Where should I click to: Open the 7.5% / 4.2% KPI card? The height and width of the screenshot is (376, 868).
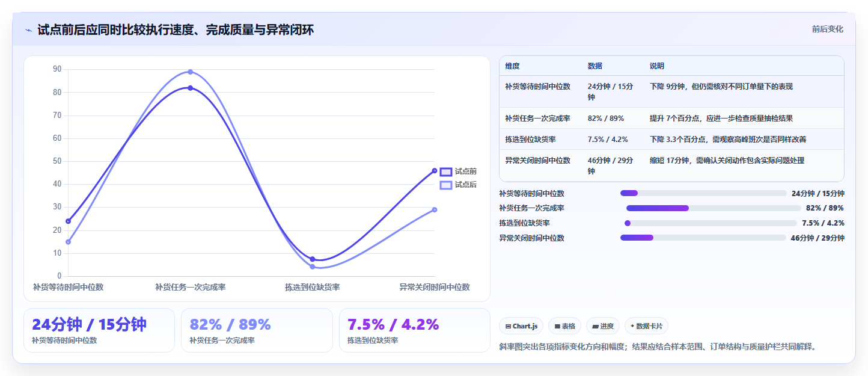pyautogui.click(x=415, y=330)
